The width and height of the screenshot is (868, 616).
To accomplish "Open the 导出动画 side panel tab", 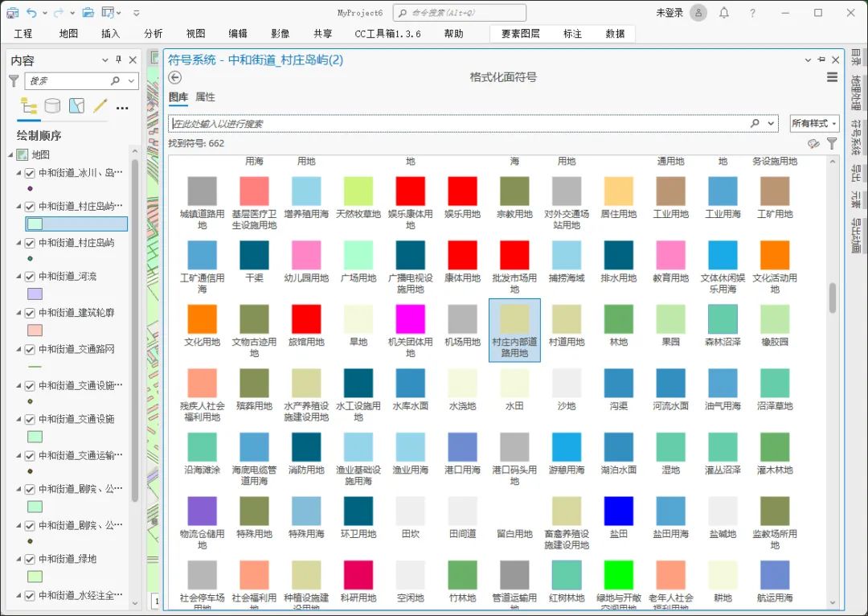I will [856, 236].
